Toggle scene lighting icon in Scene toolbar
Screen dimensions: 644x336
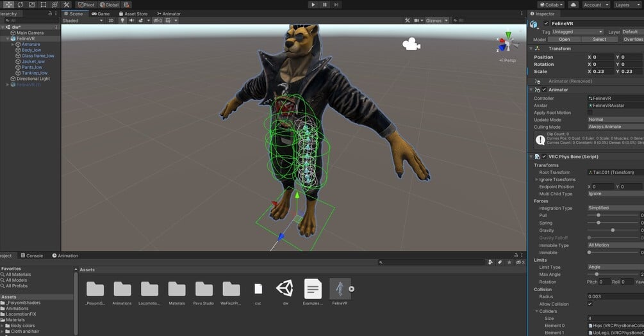[122, 20]
